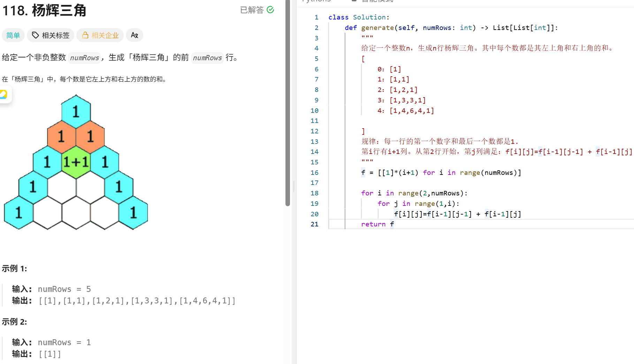
Task: Place cursor on return f line
Action: (x=377, y=224)
